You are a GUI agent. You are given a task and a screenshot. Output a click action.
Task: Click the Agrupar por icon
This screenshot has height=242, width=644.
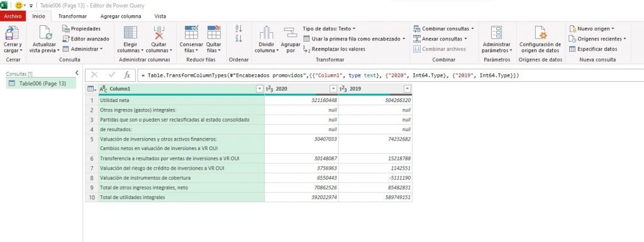click(291, 33)
